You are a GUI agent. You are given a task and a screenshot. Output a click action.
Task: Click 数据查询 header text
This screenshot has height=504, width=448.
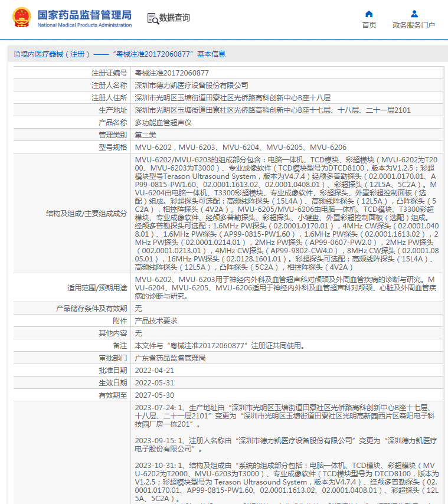coord(175,18)
